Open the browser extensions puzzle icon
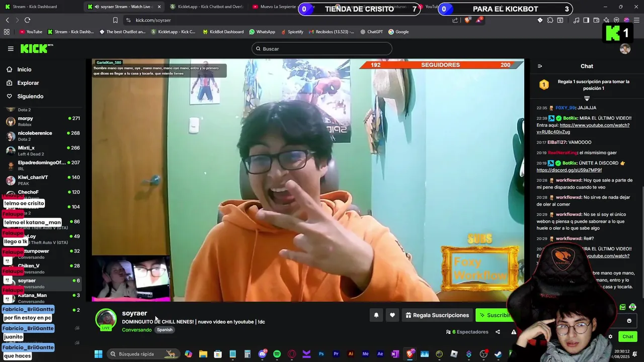 (550, 20)
